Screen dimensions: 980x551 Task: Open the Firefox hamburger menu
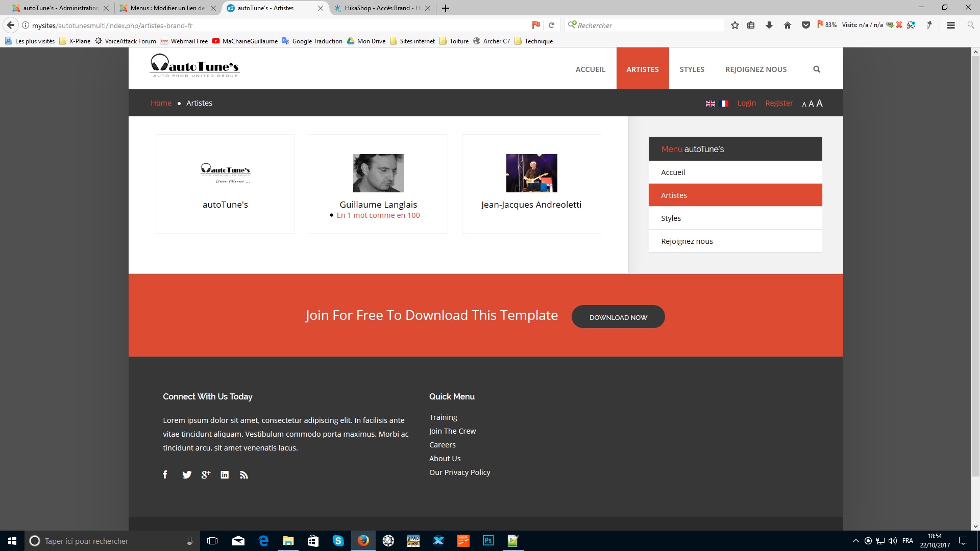(x=950, y=25)
